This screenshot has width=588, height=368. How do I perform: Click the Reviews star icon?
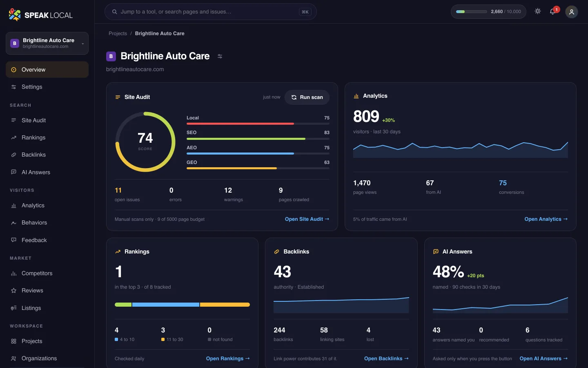(x=13, y=291)
